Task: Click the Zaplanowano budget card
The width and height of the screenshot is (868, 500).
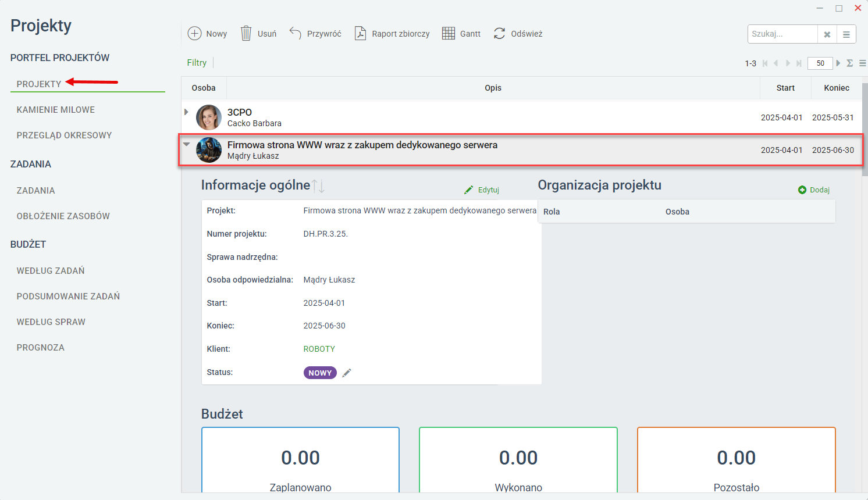Action: click(x=300, y=460)
